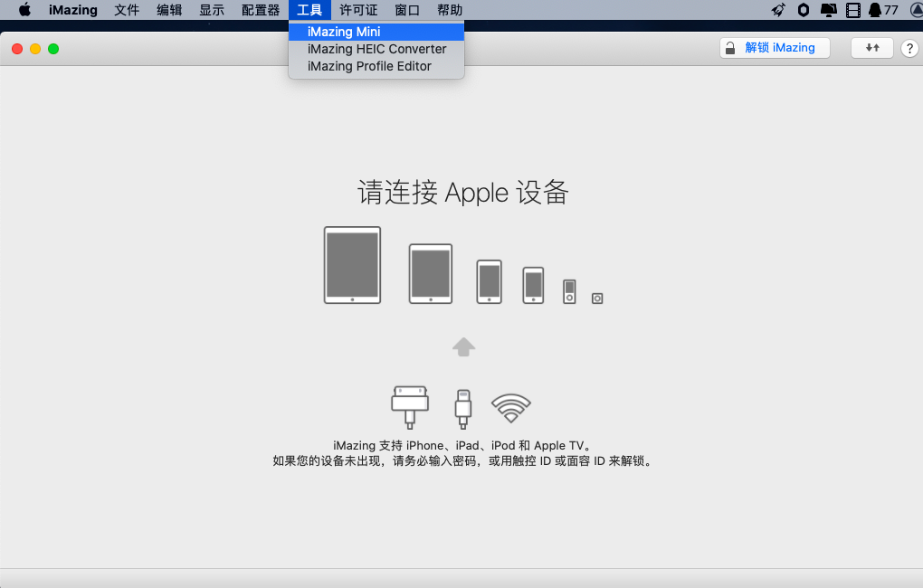Click the Lightning cable icon
This screenshot has height=588, width=923.
coord(463,408)
